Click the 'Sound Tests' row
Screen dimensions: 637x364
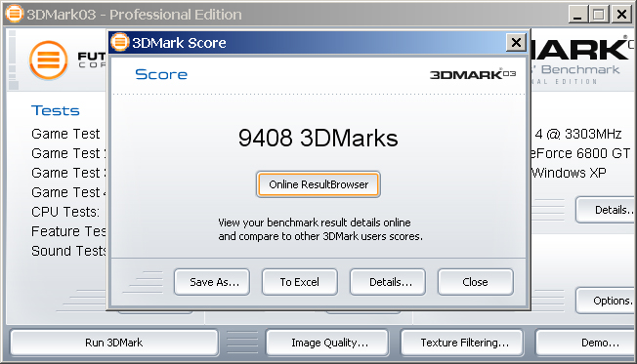68,251
